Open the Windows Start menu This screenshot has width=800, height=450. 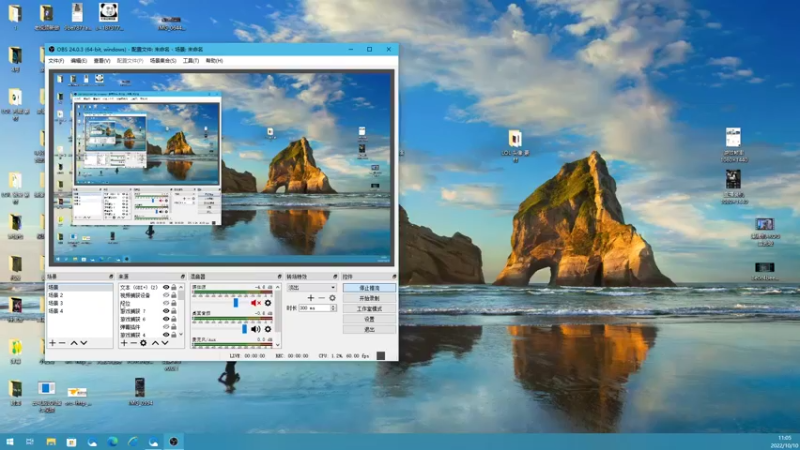pos(10,442)
